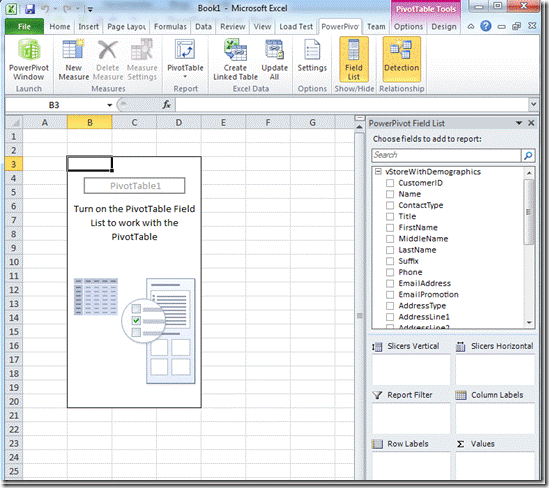Switch to the PivotTable Tools Design tab

point(444,27)
